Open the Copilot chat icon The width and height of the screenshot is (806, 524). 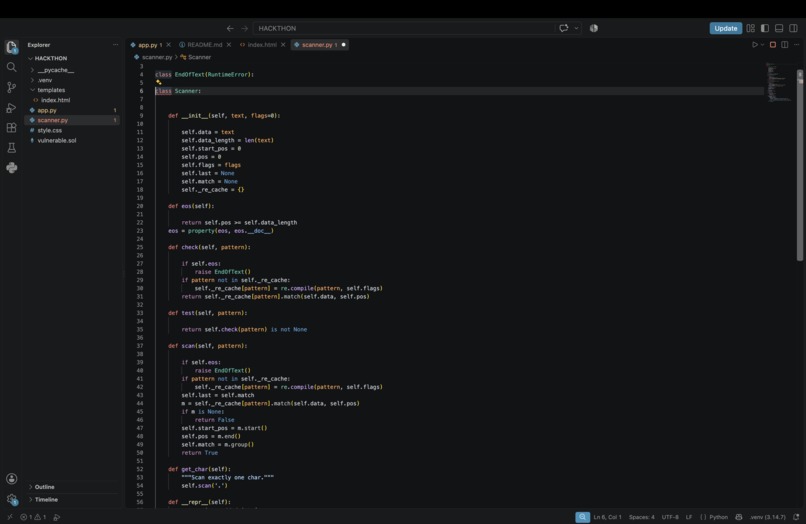pos(564,28)
